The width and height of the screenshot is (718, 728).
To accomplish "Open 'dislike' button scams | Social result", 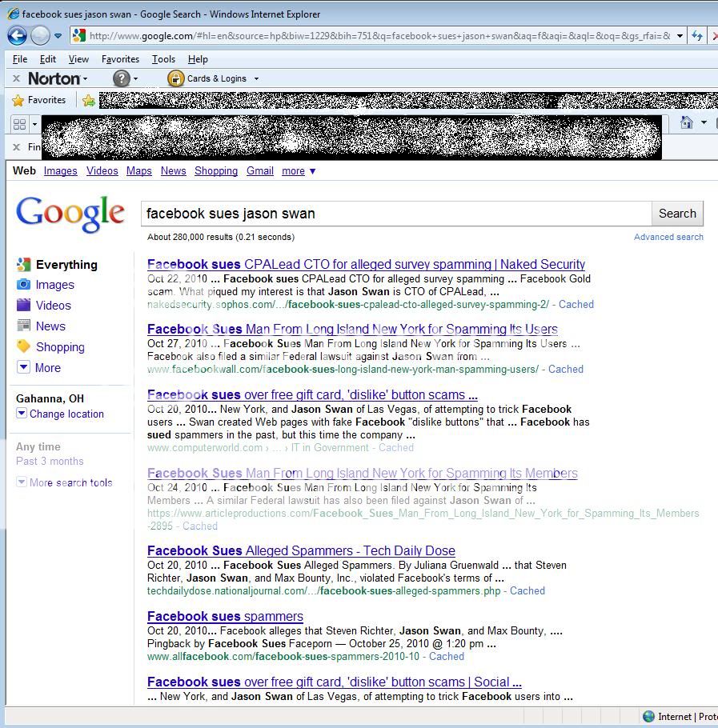I will 335,682.
